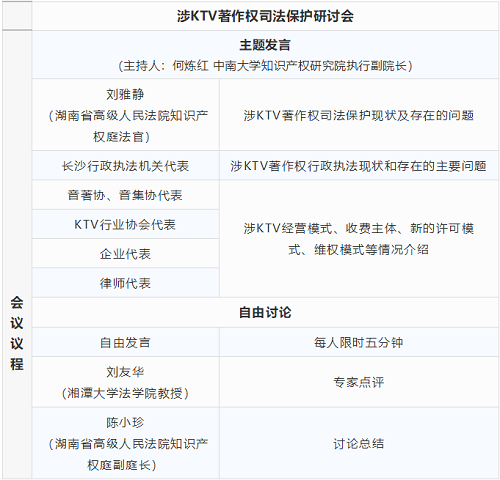Screen dimensions: 500x480
Task: Click the 自由讨论 section heading
Action: 265,313
